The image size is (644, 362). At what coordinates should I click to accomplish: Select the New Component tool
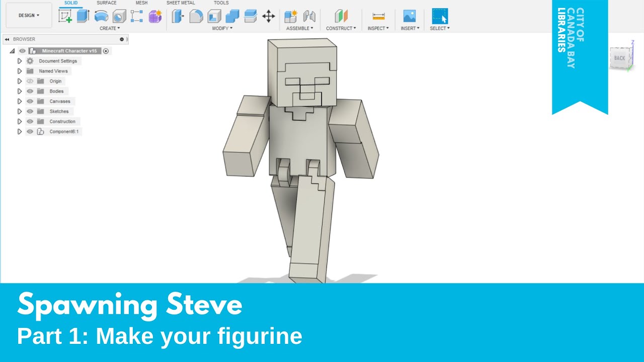pos(291,16)
